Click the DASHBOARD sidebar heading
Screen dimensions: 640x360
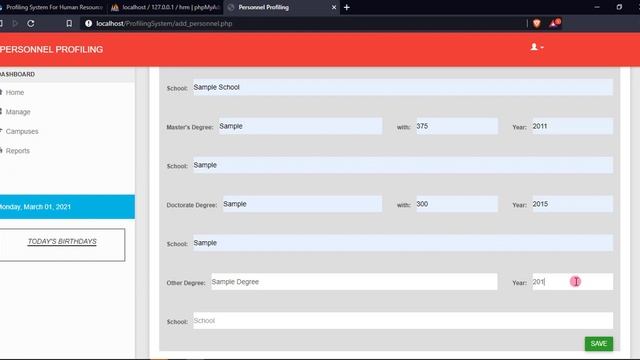coord(18,74)
